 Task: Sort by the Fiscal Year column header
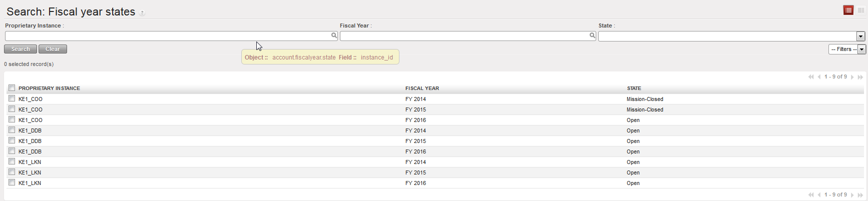pos(422,88)
